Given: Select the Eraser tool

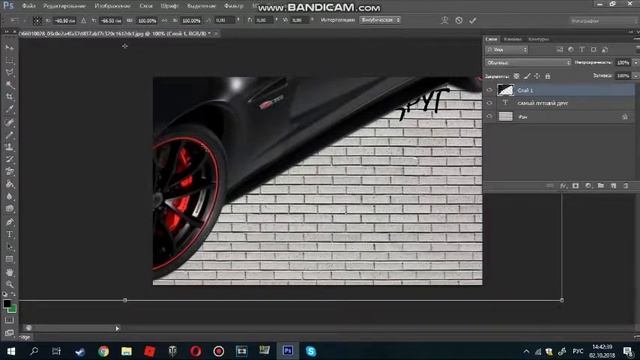Looking at the screenshot, I should pyautogui.click(x=9, y=171).
